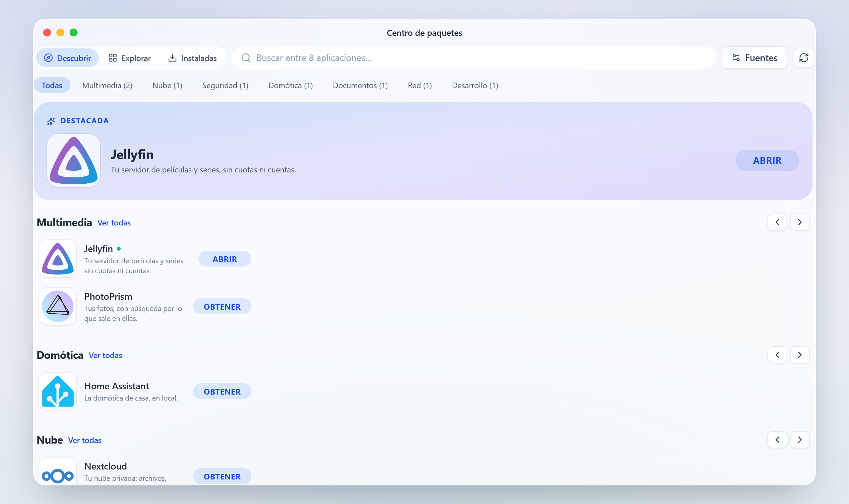The height and width of the screenshot is (504, 849).
Task: Click OBTENER for Nextcloud
Action: pos(222,476)
